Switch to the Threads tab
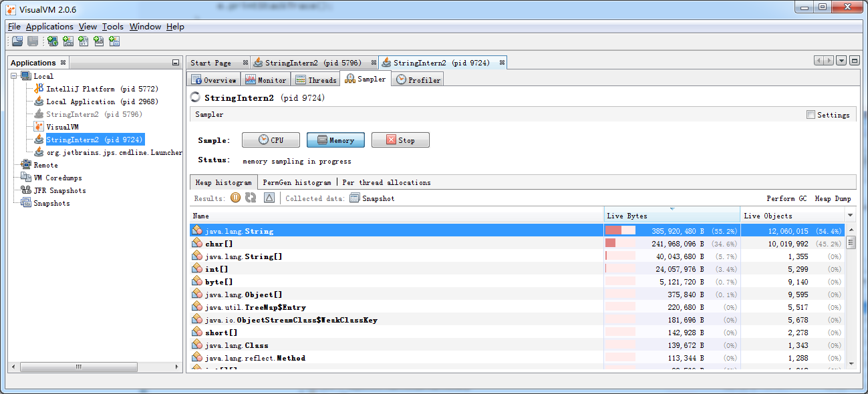Viewport: 868px width, 394px height. [315, 79]
